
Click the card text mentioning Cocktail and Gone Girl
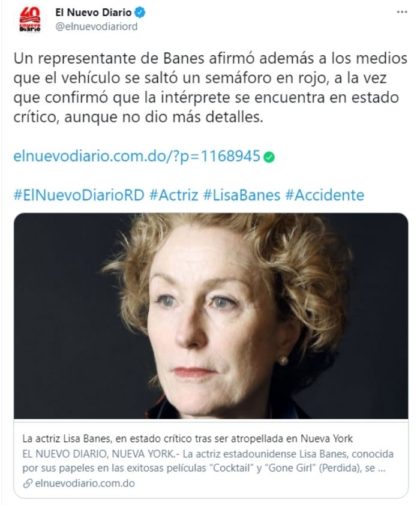(203, 468)
